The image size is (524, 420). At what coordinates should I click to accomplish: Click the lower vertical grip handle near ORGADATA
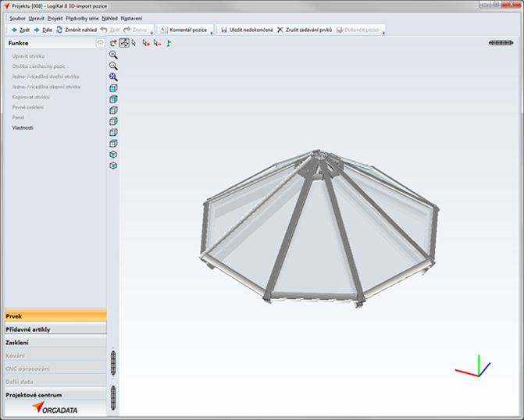click(x=113, y=397)
